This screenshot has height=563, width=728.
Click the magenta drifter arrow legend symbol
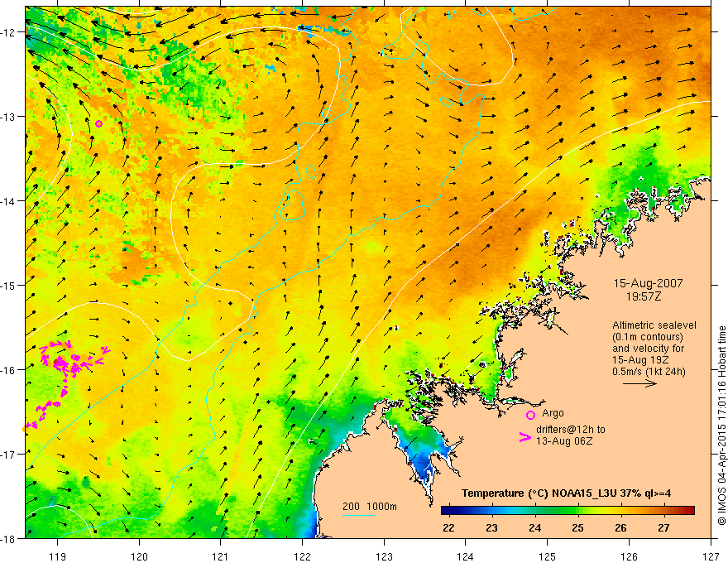(525, 437)
